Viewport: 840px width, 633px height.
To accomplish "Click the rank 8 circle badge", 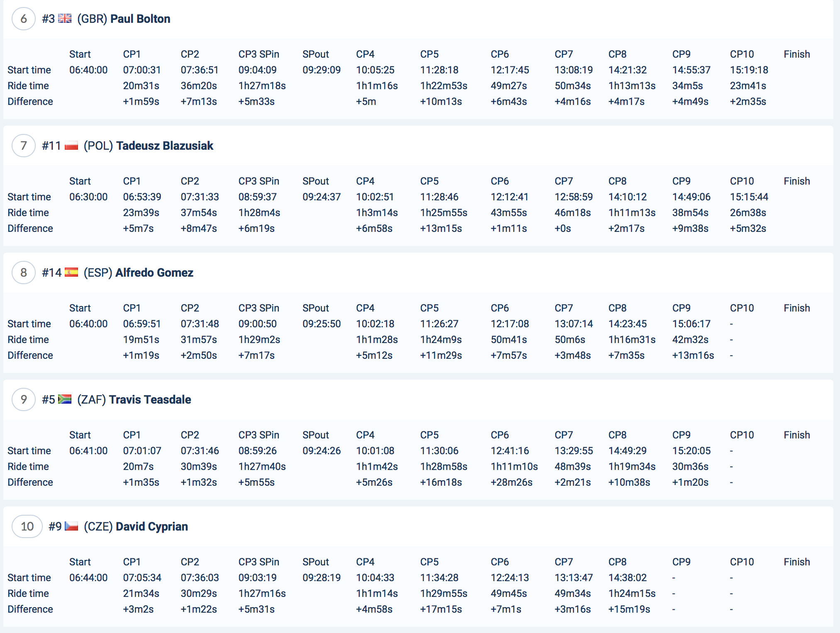I will pyautogui.click(x=24, y=273).
